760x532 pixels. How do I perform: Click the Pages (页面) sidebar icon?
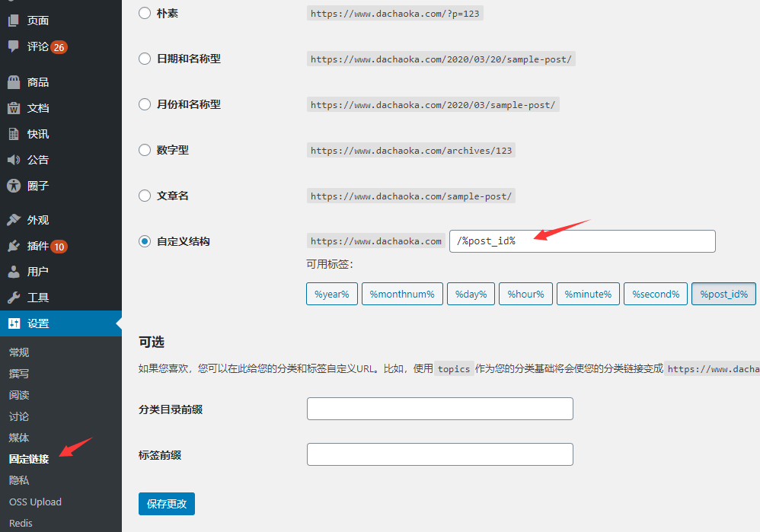tap(14, 21)
